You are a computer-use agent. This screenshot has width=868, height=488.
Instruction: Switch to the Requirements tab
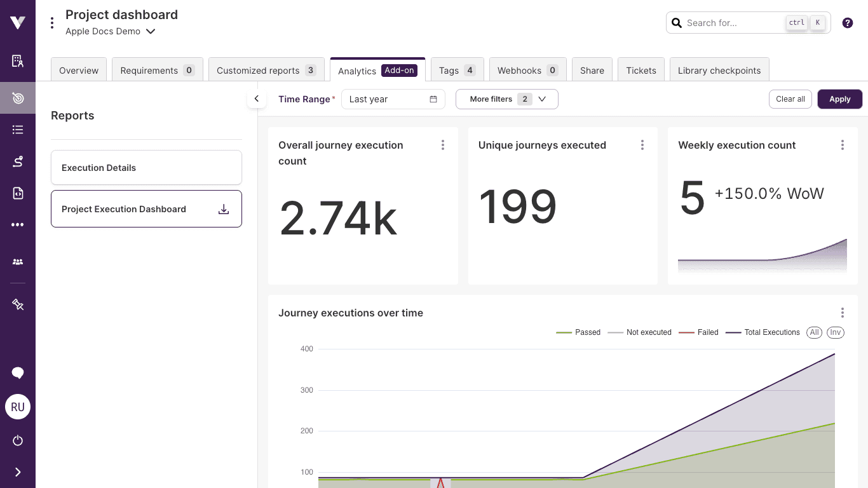click(157, 70)
